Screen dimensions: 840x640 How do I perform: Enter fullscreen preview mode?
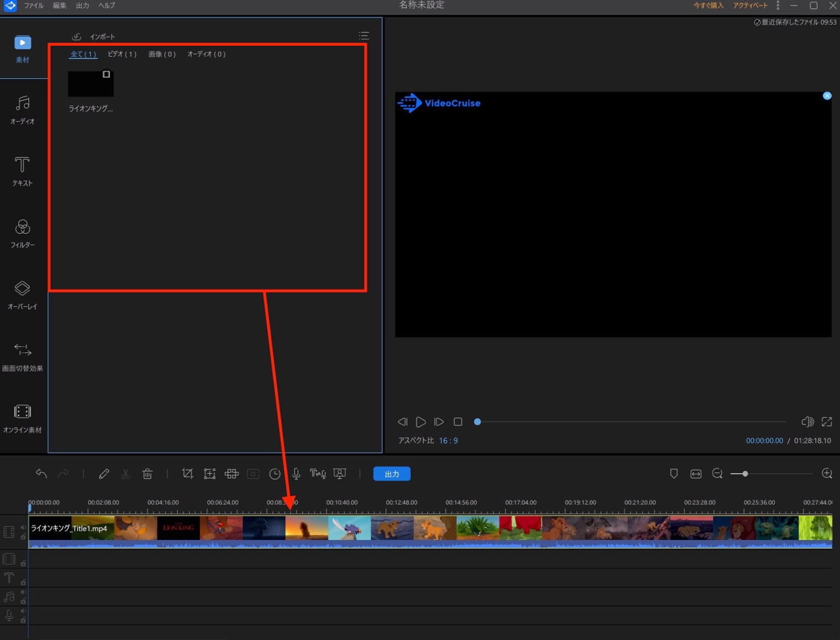[827, 422]
